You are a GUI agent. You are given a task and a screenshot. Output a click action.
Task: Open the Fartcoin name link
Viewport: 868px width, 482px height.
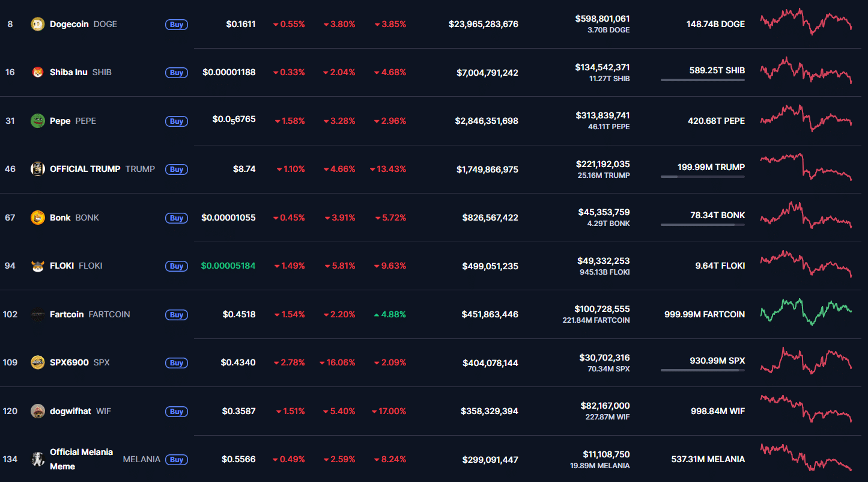pos(67,314)
